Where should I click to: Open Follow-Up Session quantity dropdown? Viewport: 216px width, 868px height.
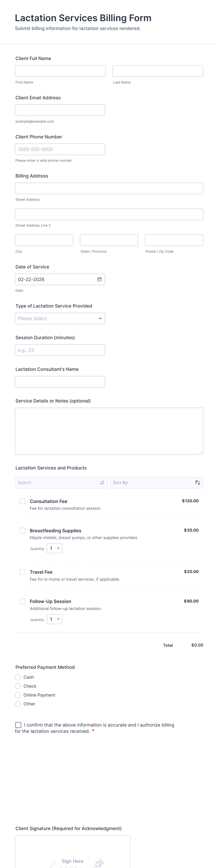pos(55,619)
